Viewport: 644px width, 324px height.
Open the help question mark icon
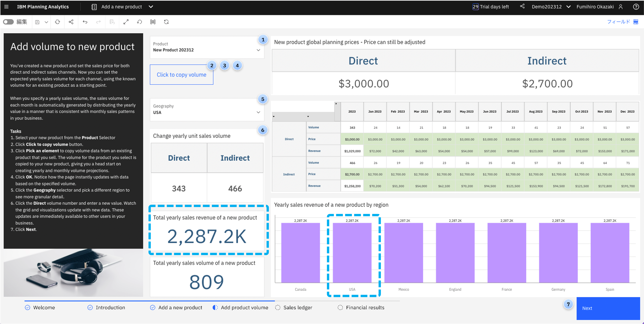[x=636, y=7]
